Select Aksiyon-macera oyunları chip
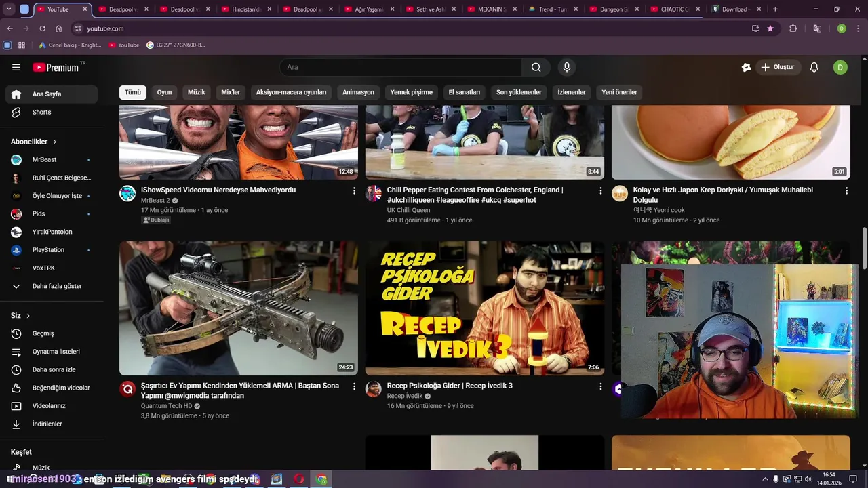Screen dimensions: 868x488 [291, 92]
